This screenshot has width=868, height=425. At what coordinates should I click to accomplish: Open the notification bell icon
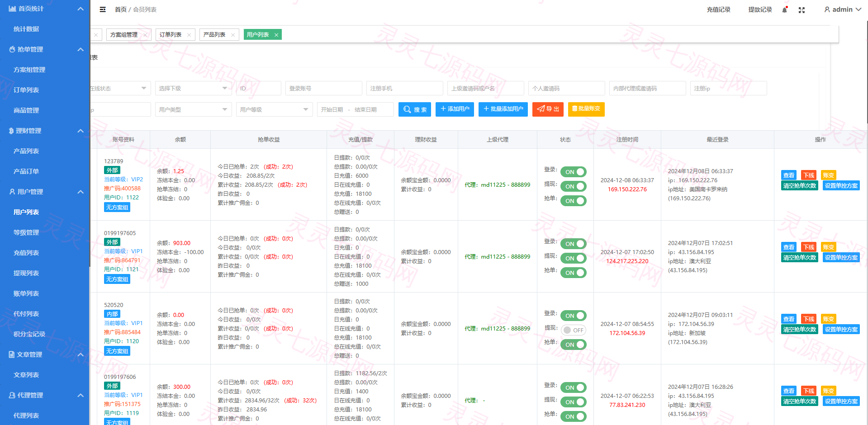[785, 9]
